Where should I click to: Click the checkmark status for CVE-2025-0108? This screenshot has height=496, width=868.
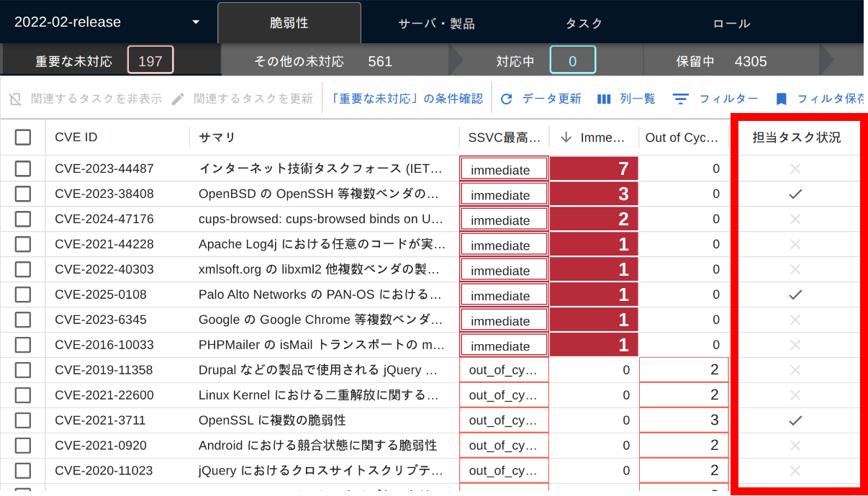[795, 294]
